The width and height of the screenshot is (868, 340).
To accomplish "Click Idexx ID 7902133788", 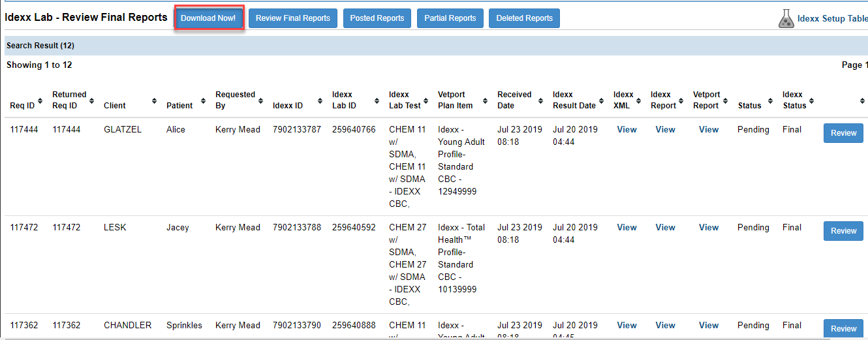I will [x=297, y=228].
